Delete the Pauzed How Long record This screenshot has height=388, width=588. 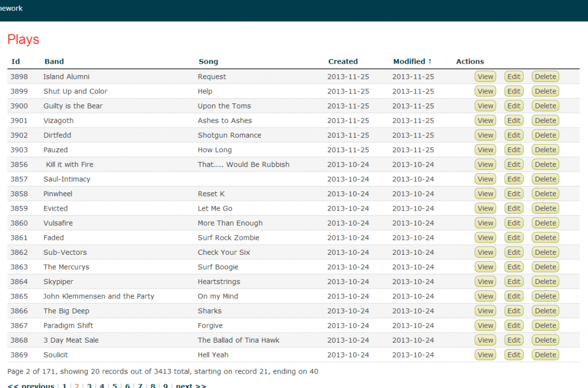click(x=545, y=150)
